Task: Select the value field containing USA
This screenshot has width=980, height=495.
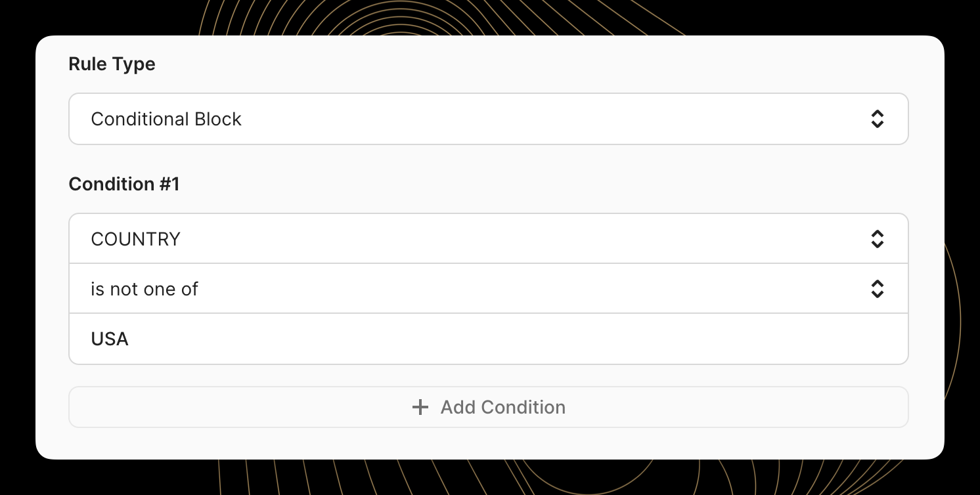Action: point(489,339)
